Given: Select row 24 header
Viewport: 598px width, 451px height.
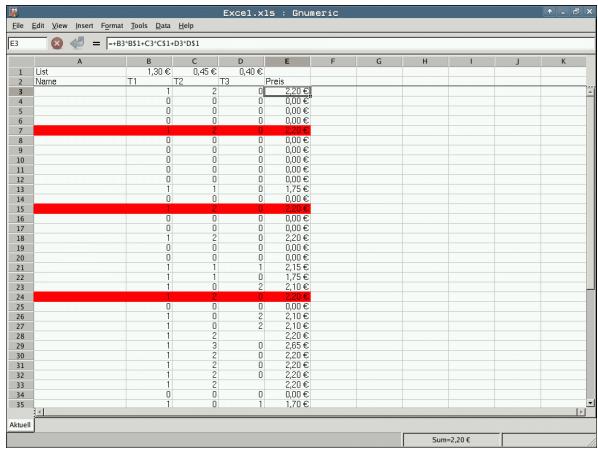Looking at the screenshot, I should click(x=20, y=297).
